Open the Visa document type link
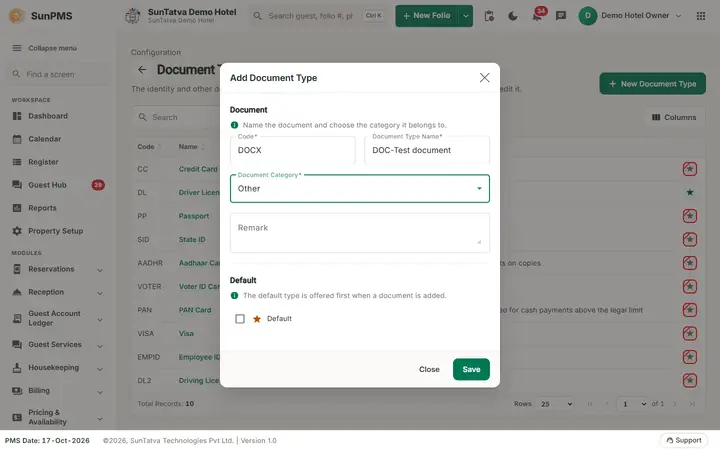Screen dimensions: 720x450 [186, 333]
